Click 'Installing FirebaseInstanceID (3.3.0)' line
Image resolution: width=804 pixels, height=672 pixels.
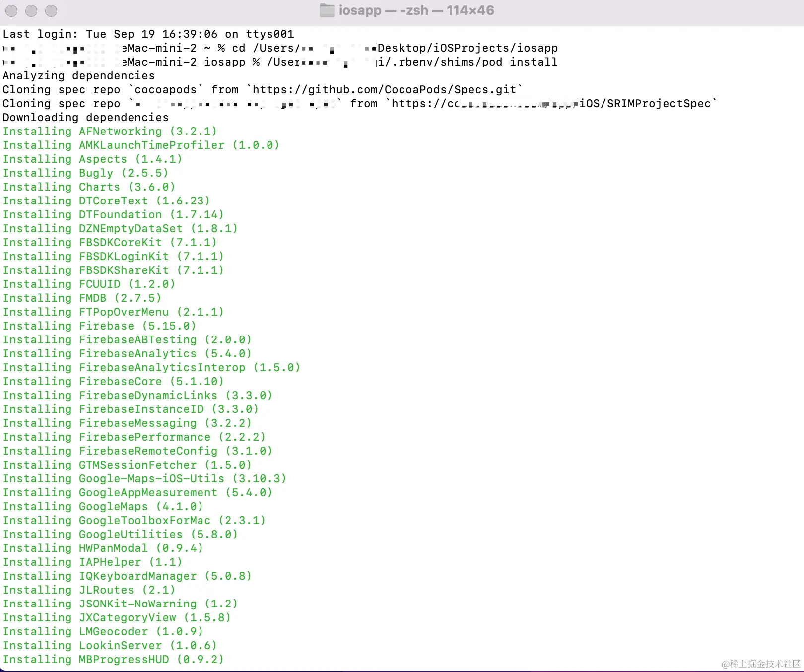coord(131,409)
